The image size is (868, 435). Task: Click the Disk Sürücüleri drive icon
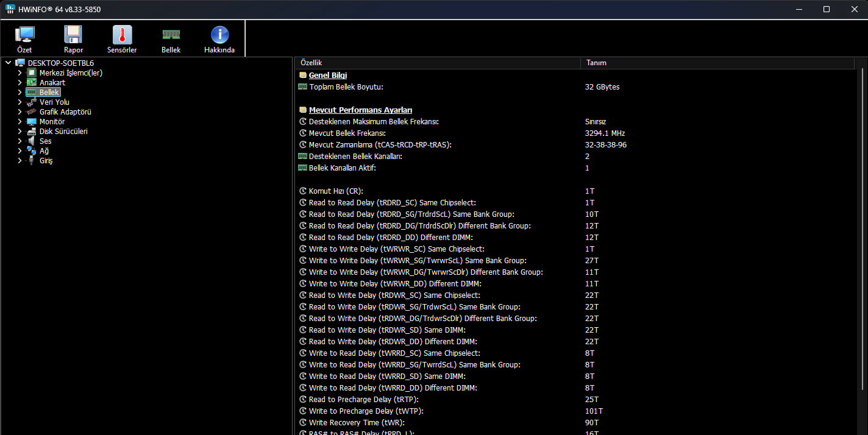click(32, 131)
